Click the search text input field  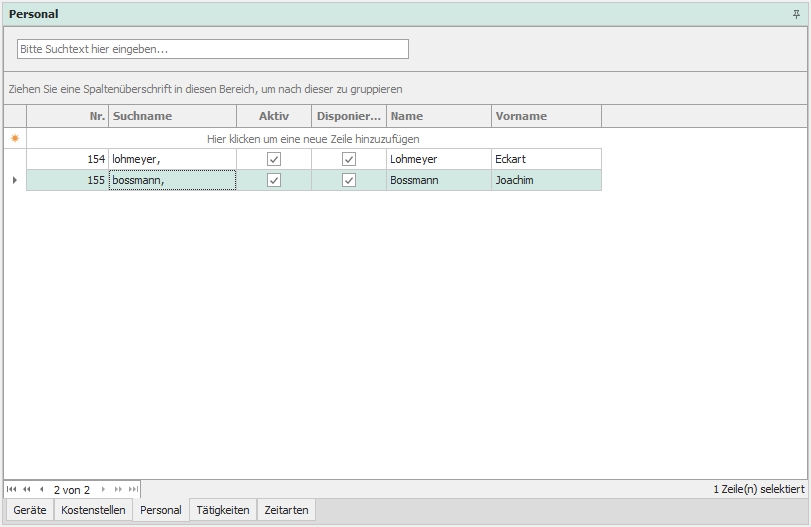212,49
